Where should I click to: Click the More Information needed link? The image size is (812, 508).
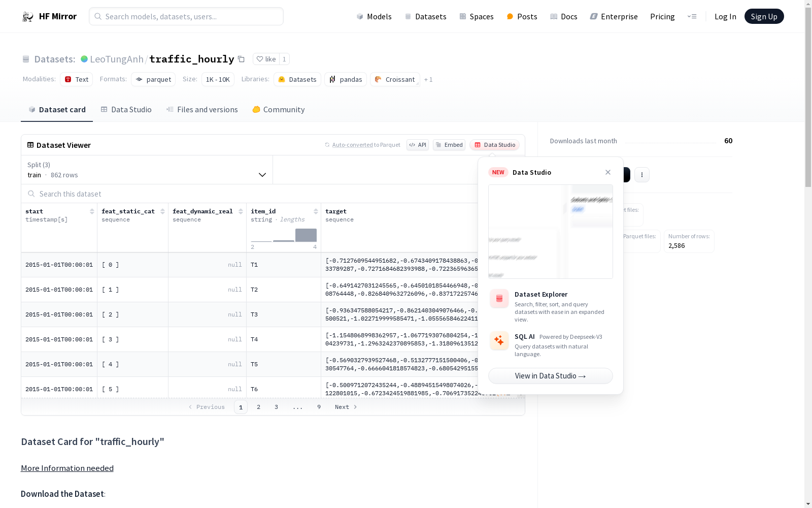pyautogui.click(x=67, y=468)
